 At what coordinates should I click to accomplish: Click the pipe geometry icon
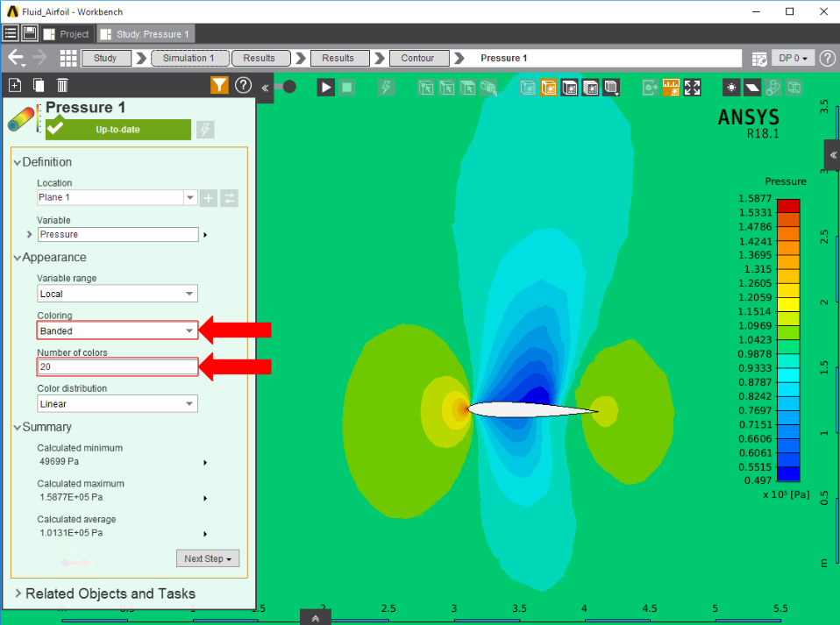pyautogui.click(x=773, y=88)
